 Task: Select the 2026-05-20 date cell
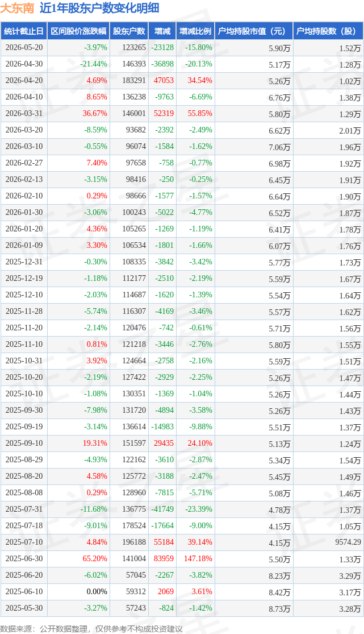pos(24,48)
